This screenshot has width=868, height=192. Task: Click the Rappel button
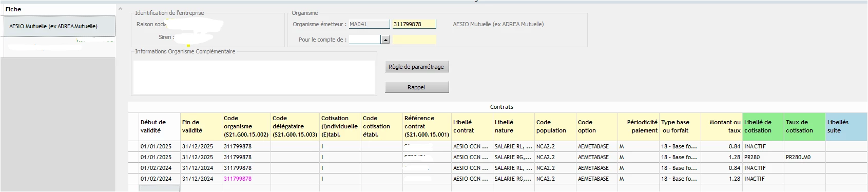(417, 87)
